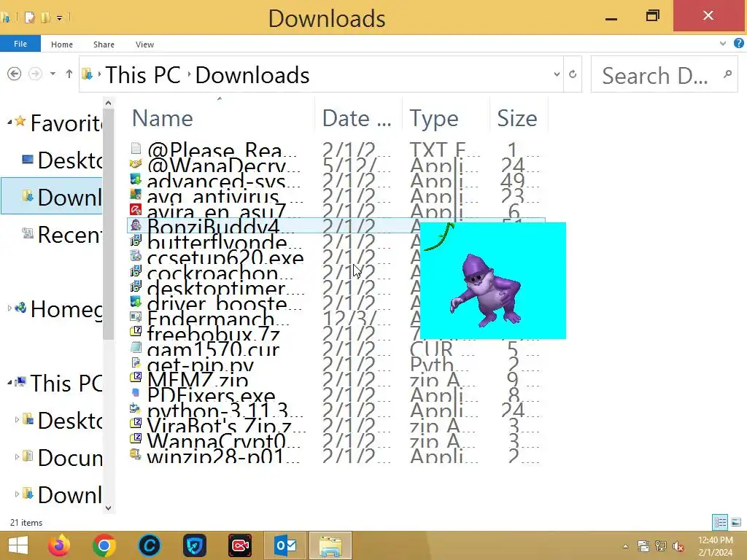This screenshot has height=560, width=747.
Task: Click This PC in the address bar
Action: click(142, 75)
